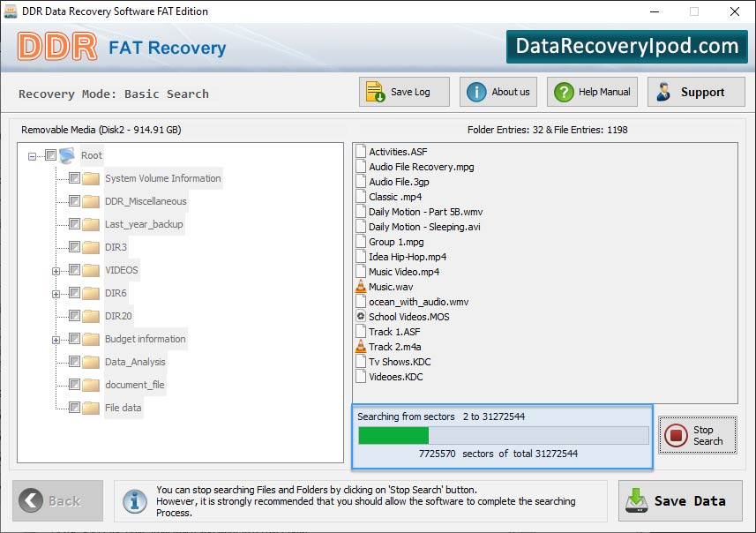Check the DIR6 checkbox
Image resolution: width=756 pixels, height=533 pixels.
coord(74,293)
